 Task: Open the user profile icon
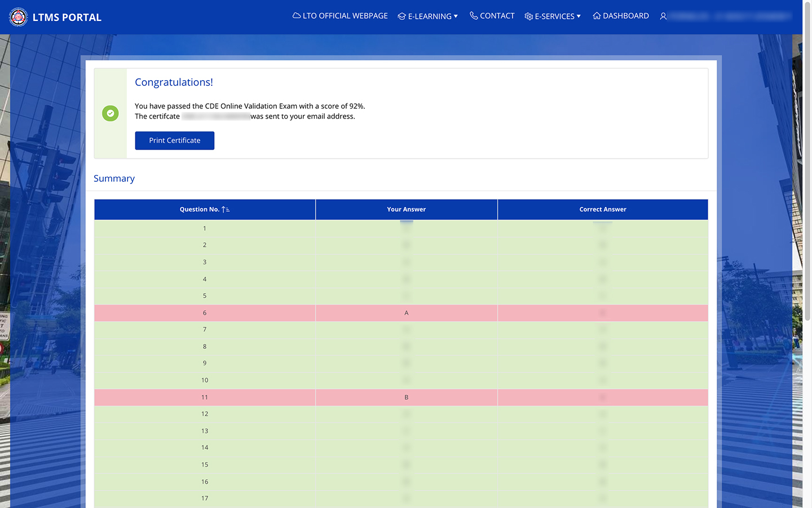click(663, 16)
